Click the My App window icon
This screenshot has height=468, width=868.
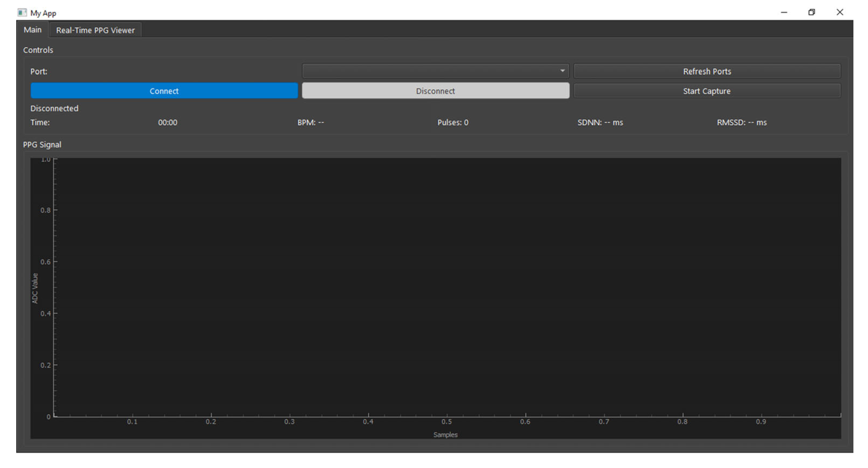22,13
